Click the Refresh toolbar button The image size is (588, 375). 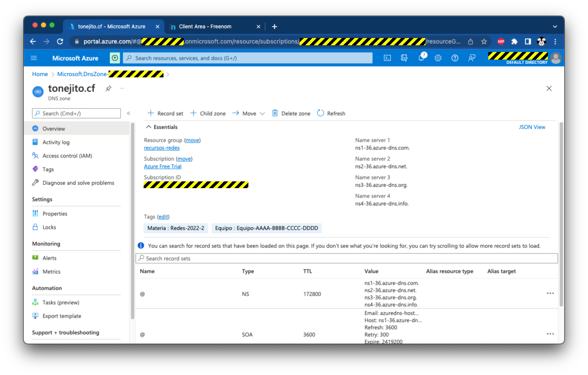(x=331, y=113)
